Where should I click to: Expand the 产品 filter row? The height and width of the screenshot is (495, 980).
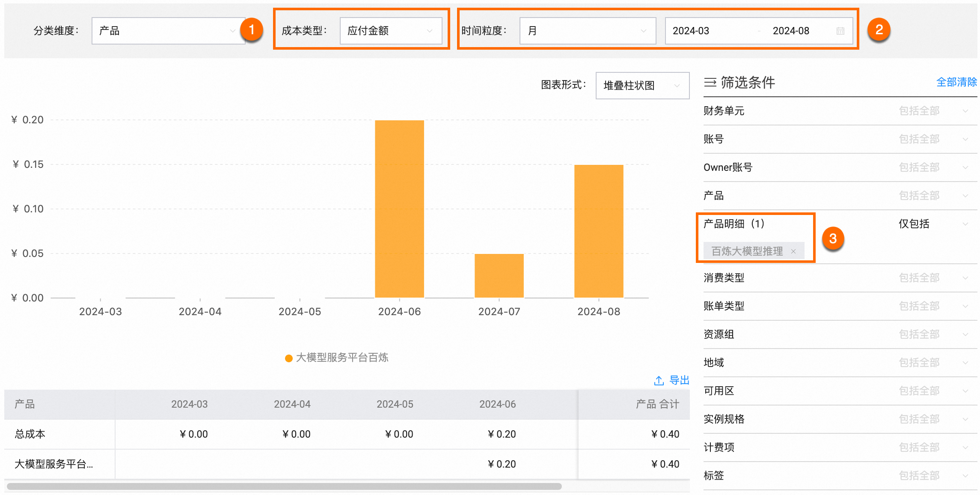click(x=840, y=196)
